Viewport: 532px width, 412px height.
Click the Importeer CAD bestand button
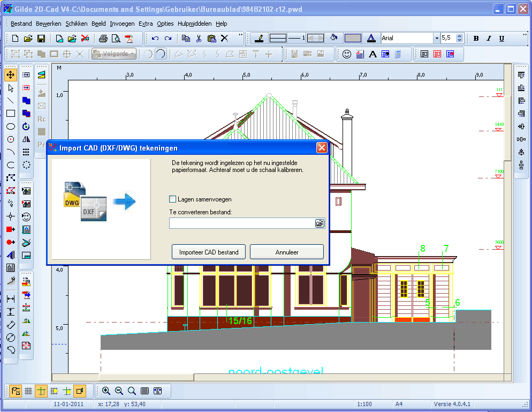[x=209, y=252]
